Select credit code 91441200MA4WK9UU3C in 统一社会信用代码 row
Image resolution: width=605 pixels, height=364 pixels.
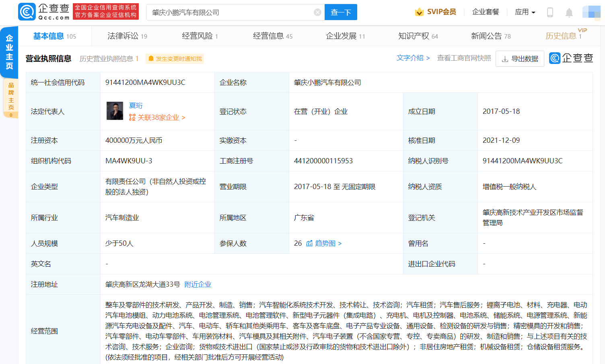tap(145, 82)
